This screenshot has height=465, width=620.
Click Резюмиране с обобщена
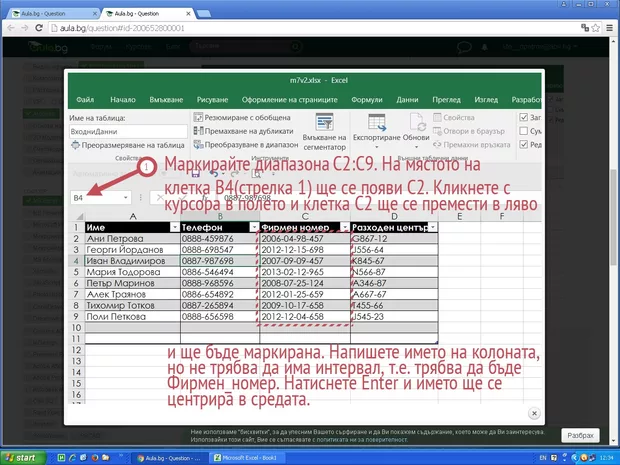point(242,117)
